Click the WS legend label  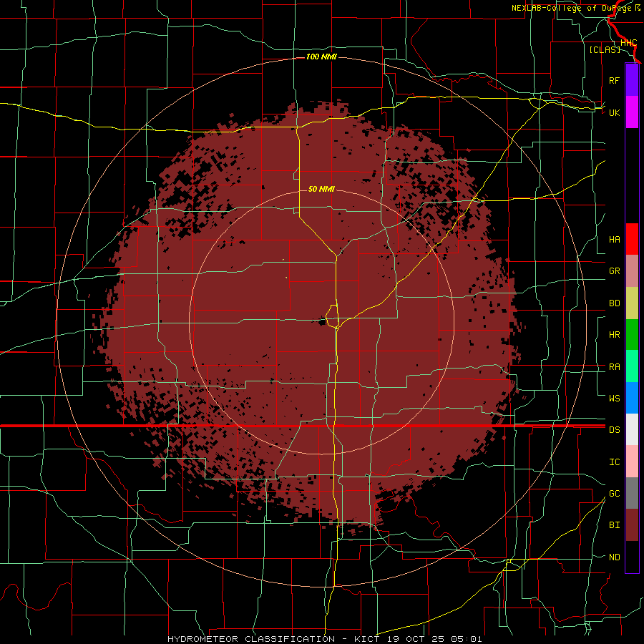coord(614,399)
